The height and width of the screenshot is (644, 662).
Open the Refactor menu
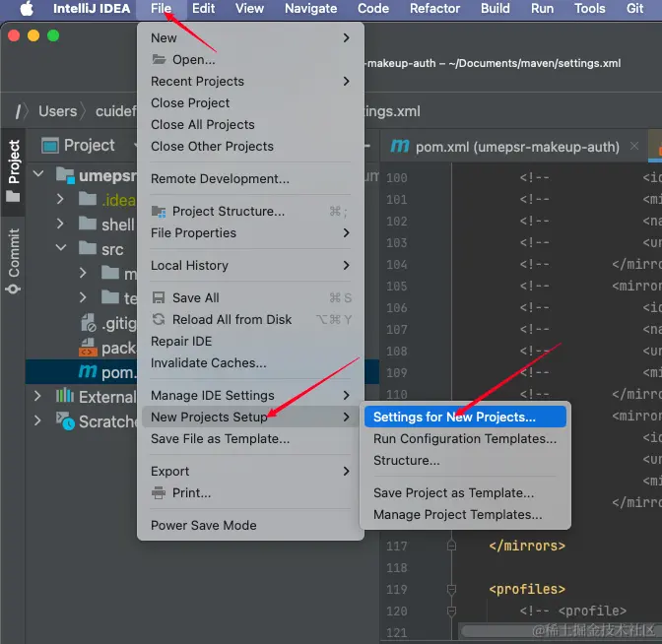coord(434,9)
